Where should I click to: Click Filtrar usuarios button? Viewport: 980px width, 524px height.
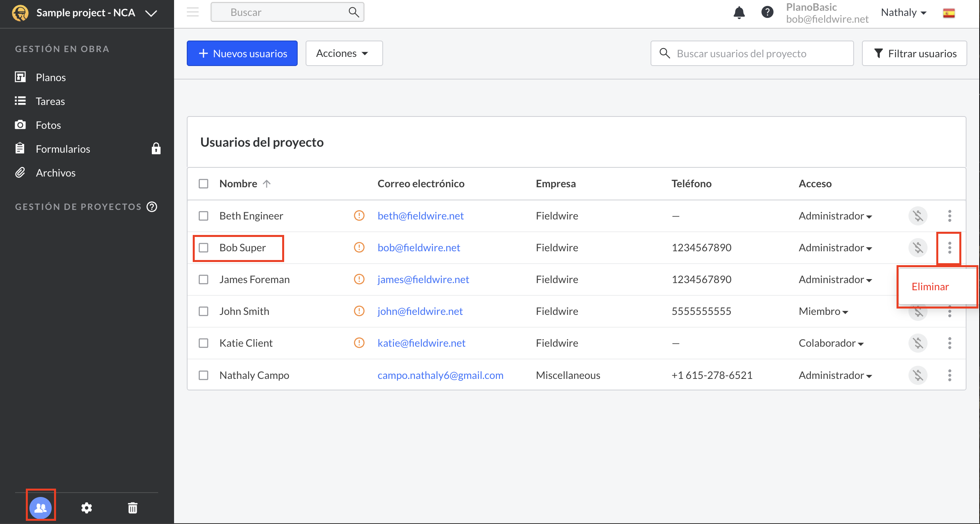click(914, 53)
